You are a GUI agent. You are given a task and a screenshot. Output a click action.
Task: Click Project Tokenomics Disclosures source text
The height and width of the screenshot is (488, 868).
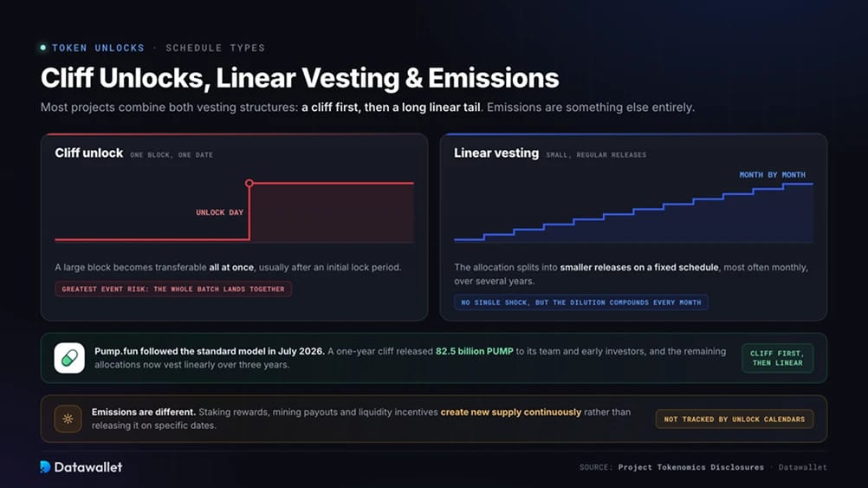click(x=691, y=467)
